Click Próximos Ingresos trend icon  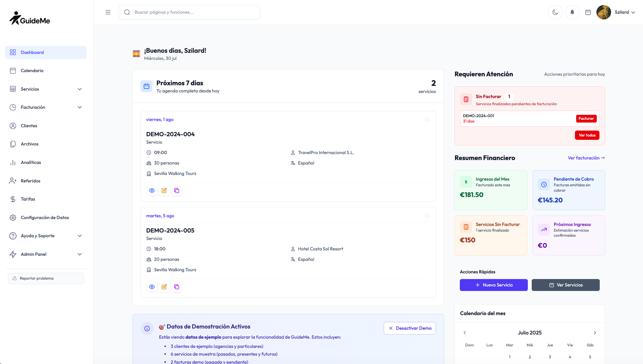click(544, 230)
